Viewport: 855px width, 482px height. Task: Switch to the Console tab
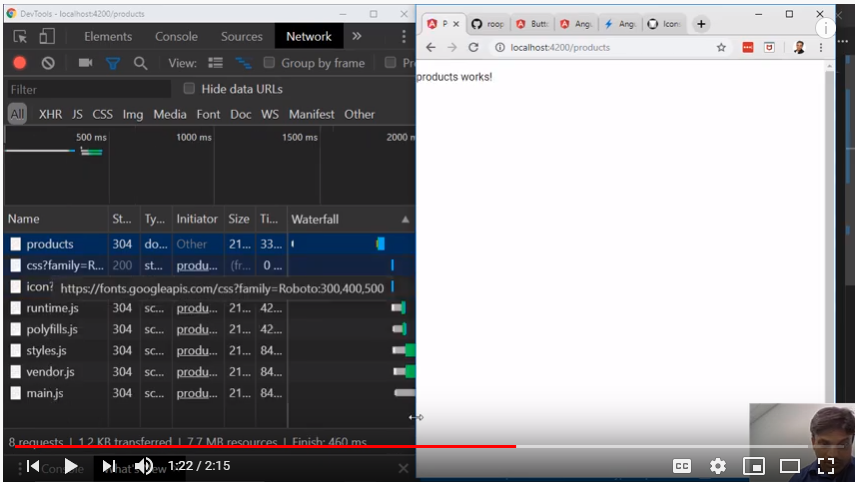click(x=176, y=37)
